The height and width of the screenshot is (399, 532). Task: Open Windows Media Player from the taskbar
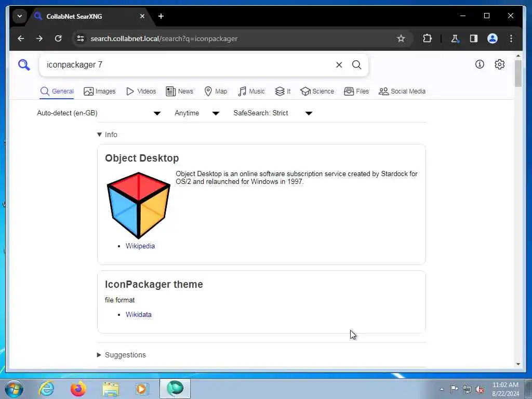(x=142, y=389)
